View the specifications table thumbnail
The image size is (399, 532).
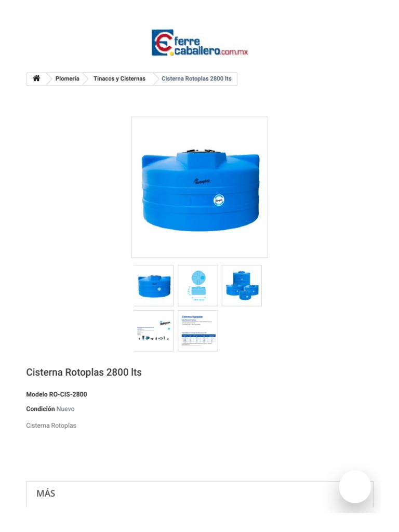(x=198, y=331)
